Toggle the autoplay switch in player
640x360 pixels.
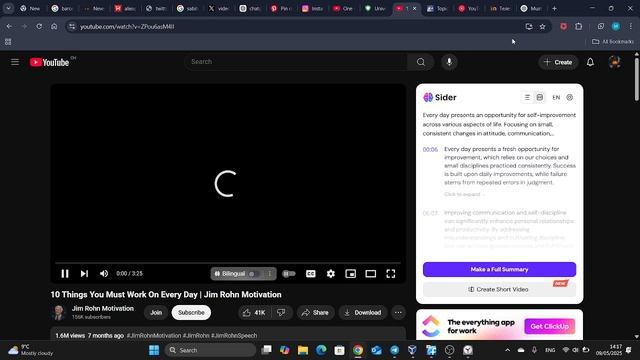(289, 273)
